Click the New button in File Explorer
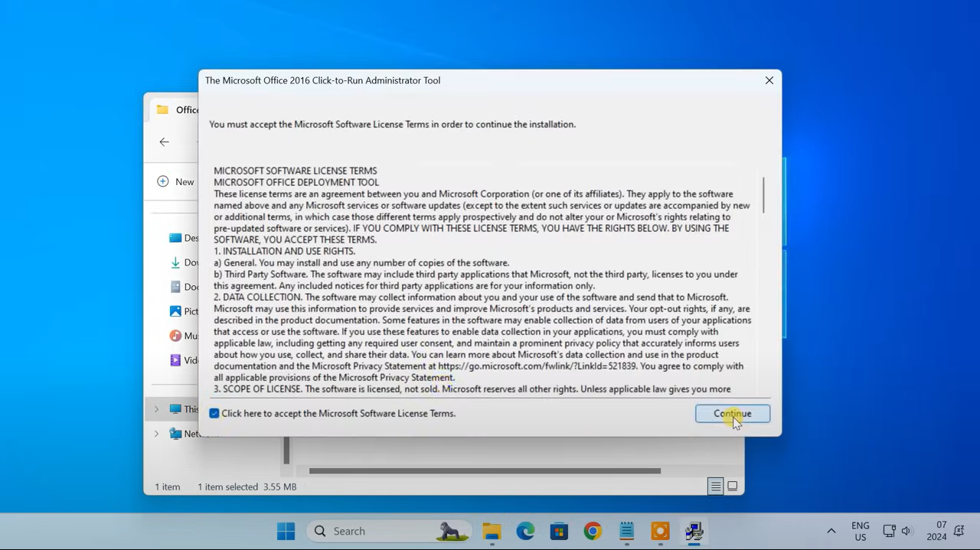This screenshot has height=550, width=980. click(x=176, y=181)
